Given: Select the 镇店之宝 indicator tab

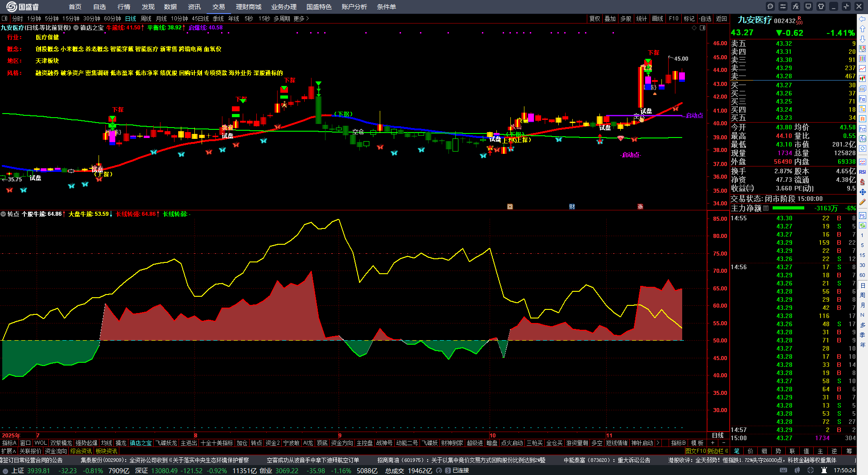Looking at the screenshot, I should click(x=141, y=443).
